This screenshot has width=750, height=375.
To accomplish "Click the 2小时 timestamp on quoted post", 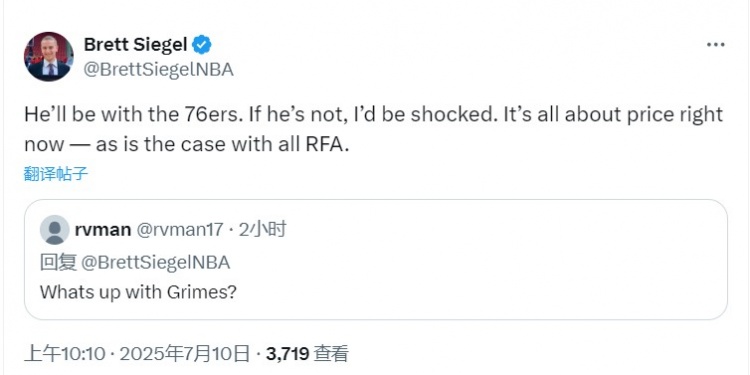I will tap(262, 230).
